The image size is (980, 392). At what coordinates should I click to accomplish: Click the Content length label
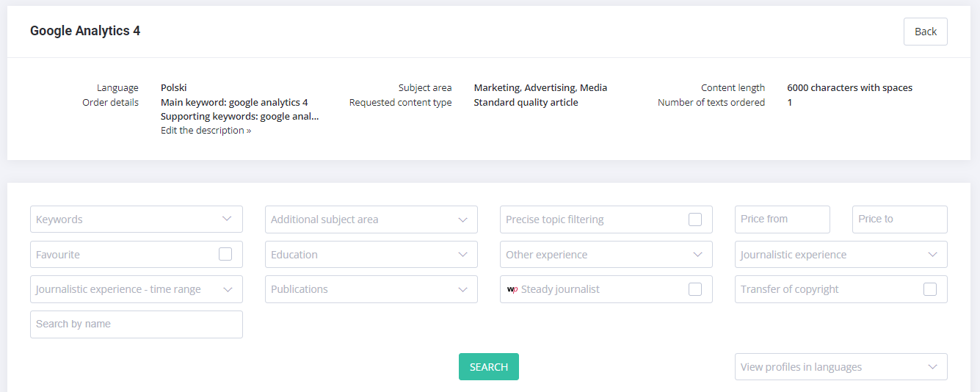[733, 87]
